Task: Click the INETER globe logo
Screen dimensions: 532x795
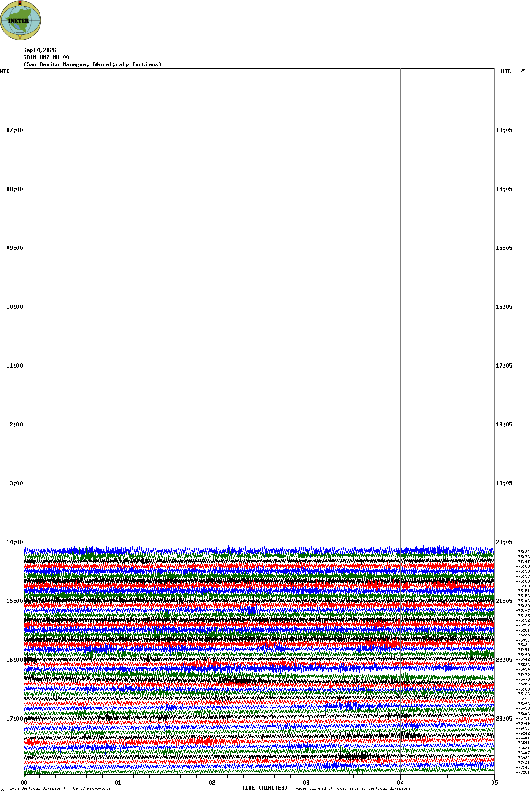Action: click(x=21, y=20)
